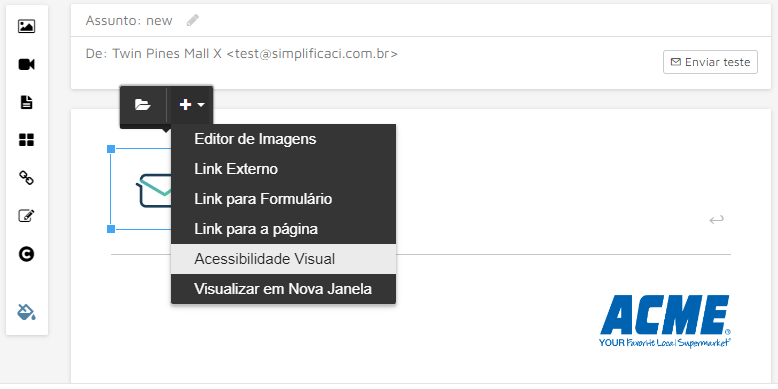This screenshot has width=778, height=389.
Task: Open Visualizar em Nova Janela
Action: click(x=283, y=289)
